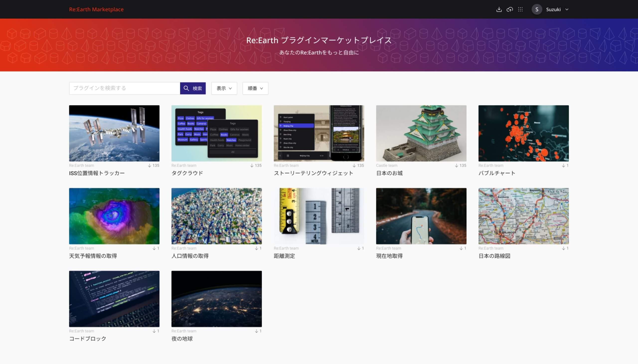Viewport: 638px width, 364px height.
Task: Click download count on コードブロック card
Action: point(156,331)
